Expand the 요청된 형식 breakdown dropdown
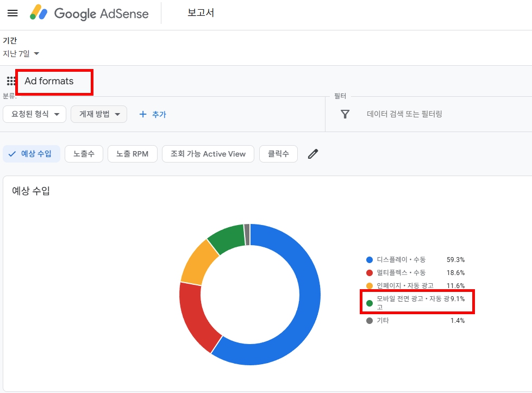 (34, 114)
